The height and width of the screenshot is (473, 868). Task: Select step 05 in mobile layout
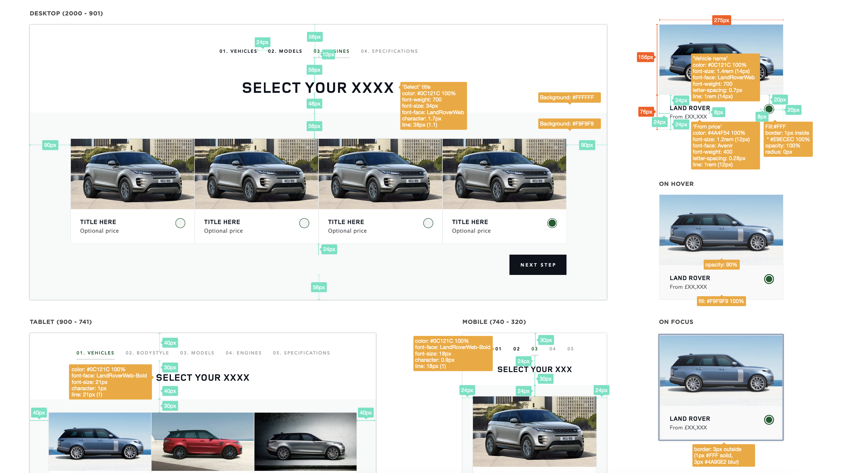[571, 349]
